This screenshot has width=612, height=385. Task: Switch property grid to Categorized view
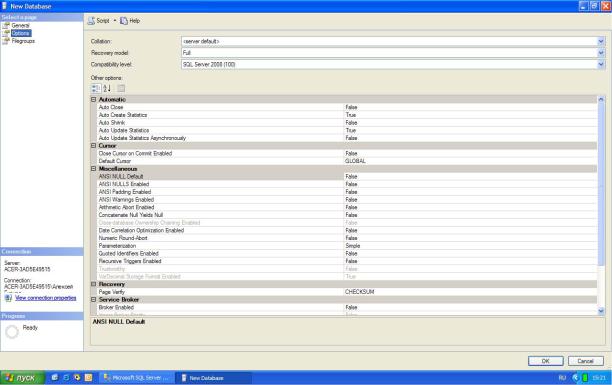click(96, 88)
